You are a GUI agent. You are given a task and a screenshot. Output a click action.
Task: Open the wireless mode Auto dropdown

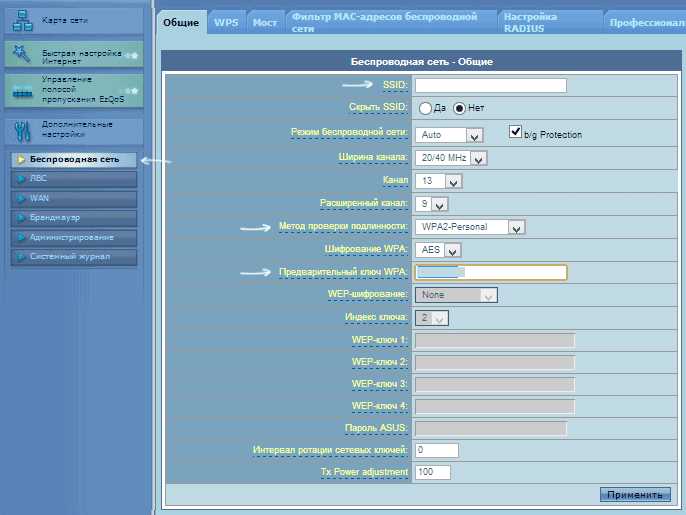(449, 135)
